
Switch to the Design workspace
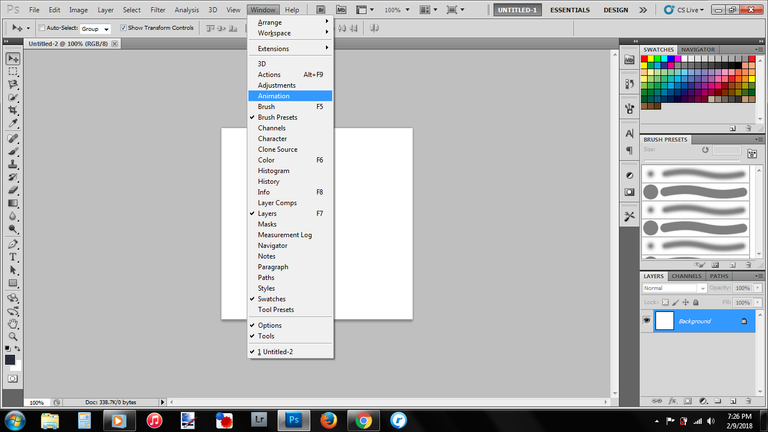tap(616, 10)
